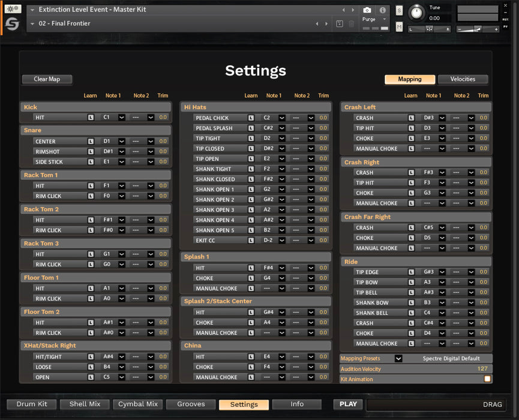Screen dimensions: 519x420
Task: Click learn icon for Snare RIMSHOT
Action: pyautogui.click(x=91, y=152)
